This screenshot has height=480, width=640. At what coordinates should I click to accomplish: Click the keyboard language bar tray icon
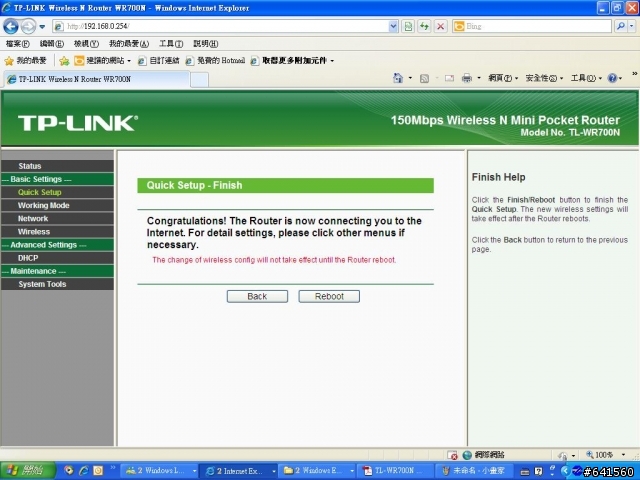coord(524,472)
